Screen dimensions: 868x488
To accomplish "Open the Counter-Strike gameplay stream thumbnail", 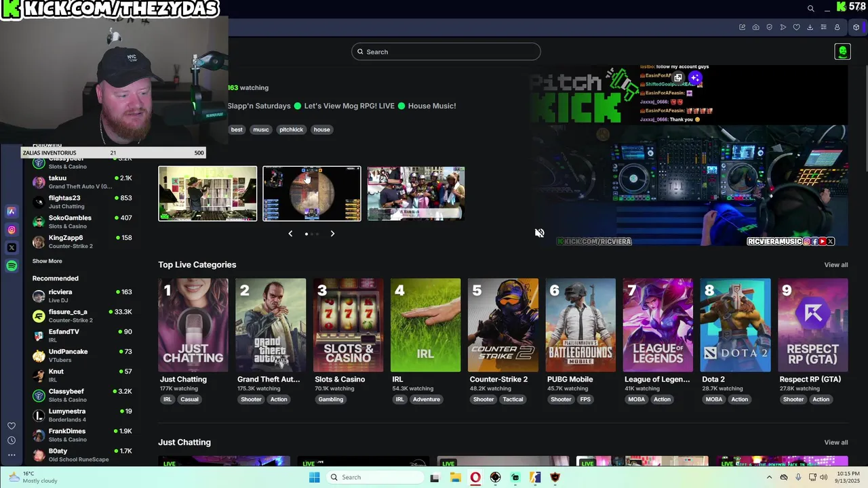I will (312, 194).
